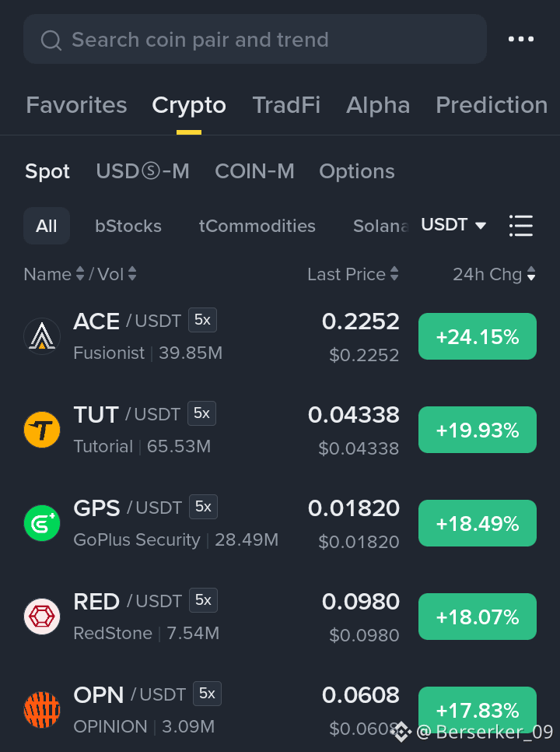This screenshot has width=560, height=752.
Task: Click the search magnifier icon
Action: click(51, 40)
